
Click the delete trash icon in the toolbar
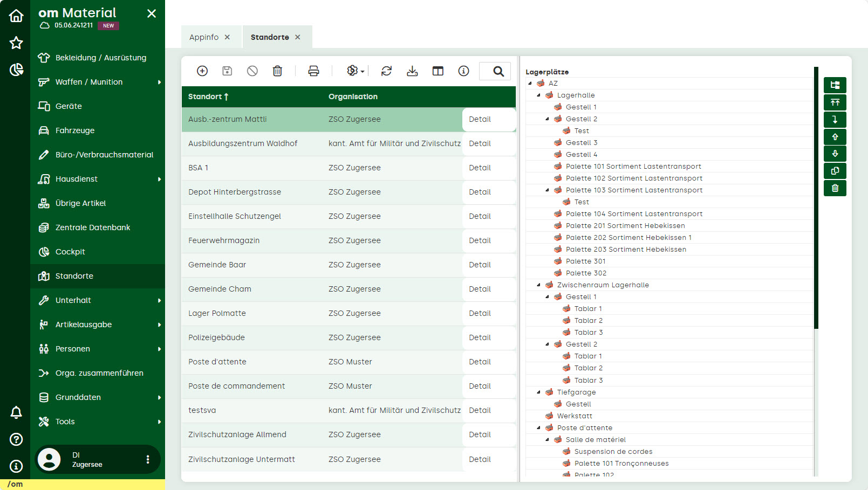click(x=277, y=71)
